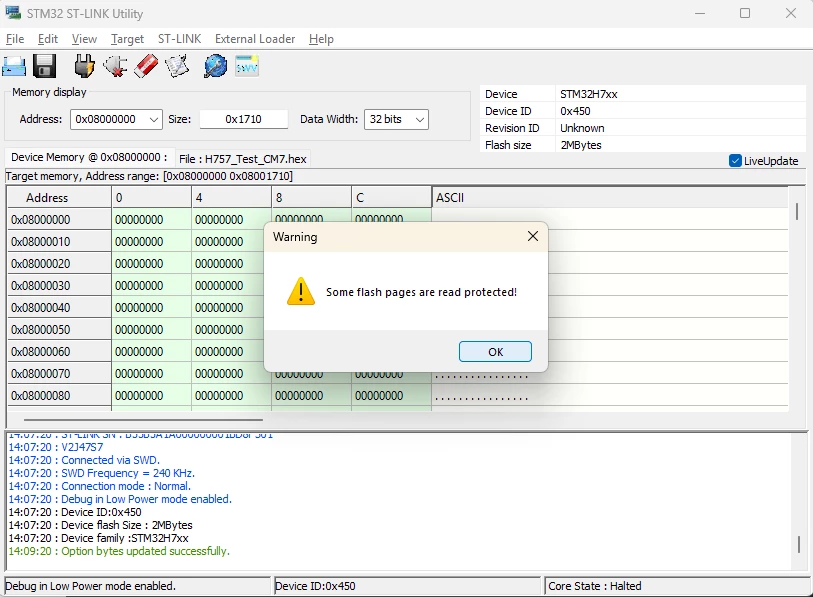This screenshot has width=813, height=597.
Task: Click column C cell in row 0x08000080
Action: [391, 396]
